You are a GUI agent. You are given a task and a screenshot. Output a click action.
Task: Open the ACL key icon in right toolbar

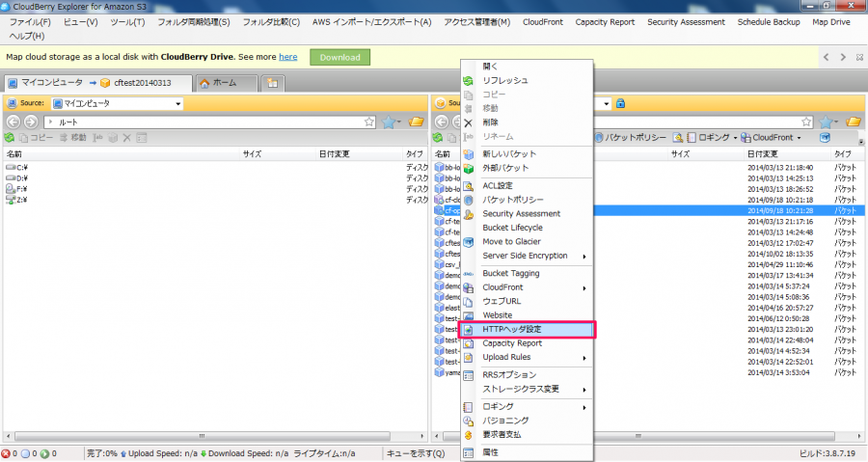[678, 138]
